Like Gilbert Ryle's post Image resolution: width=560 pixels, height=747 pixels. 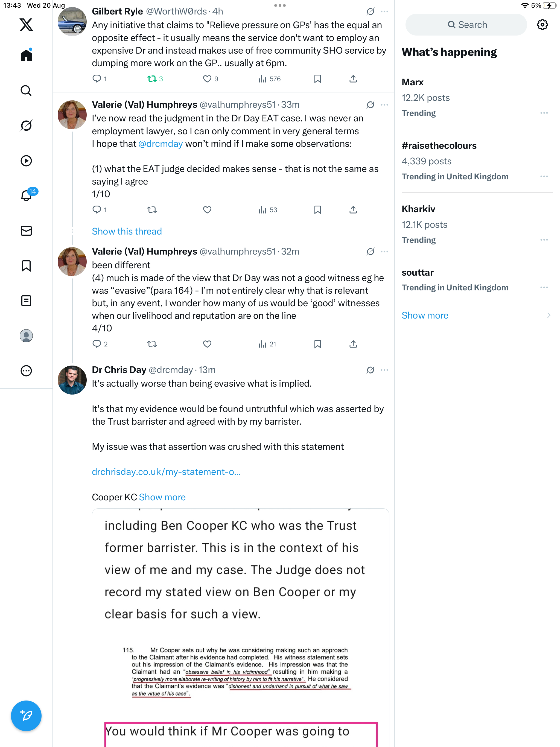[207, 79]
